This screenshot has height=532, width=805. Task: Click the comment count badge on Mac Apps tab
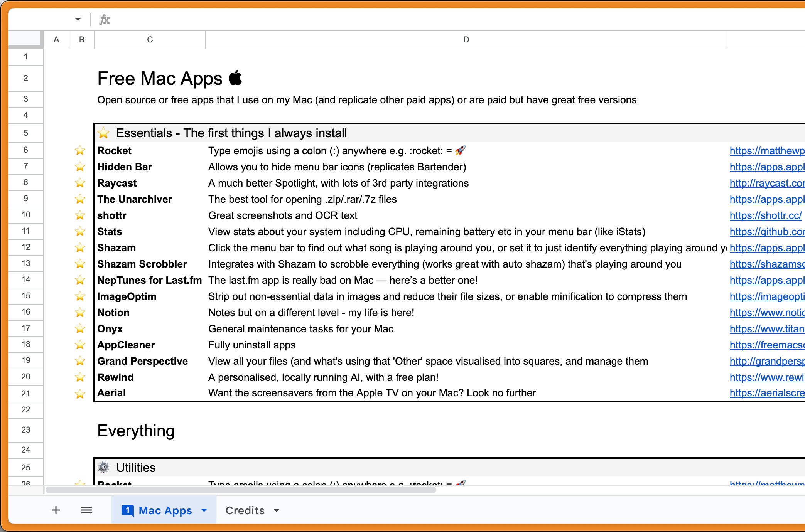128,510
